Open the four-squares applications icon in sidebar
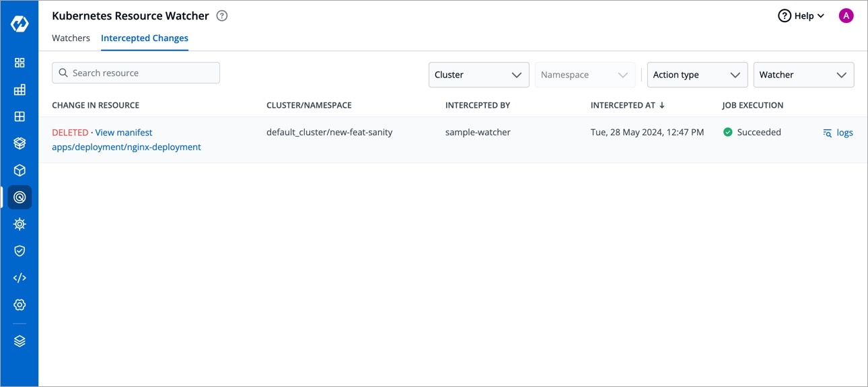The width and height of the screenshot is (868, 387). click(20, 63)
